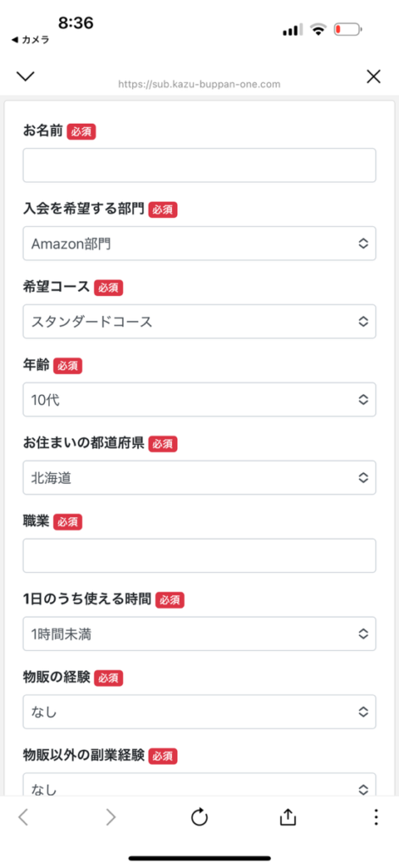Return to the camera app via the カメラ back link
Screen dimensions: 399x868
[30, 40]
